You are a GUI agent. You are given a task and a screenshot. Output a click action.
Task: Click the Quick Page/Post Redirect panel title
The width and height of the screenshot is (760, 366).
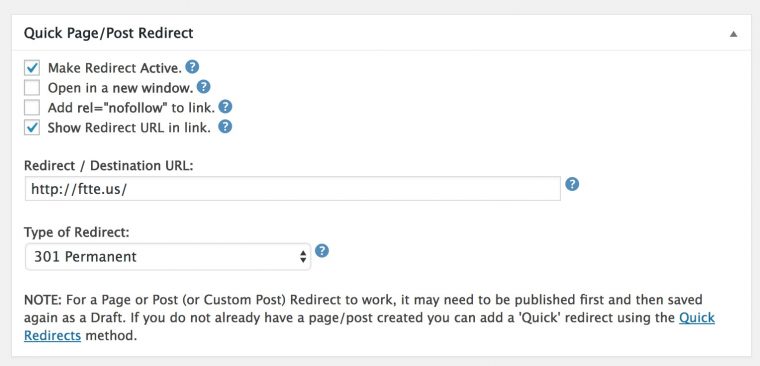(x=109, y=33)
